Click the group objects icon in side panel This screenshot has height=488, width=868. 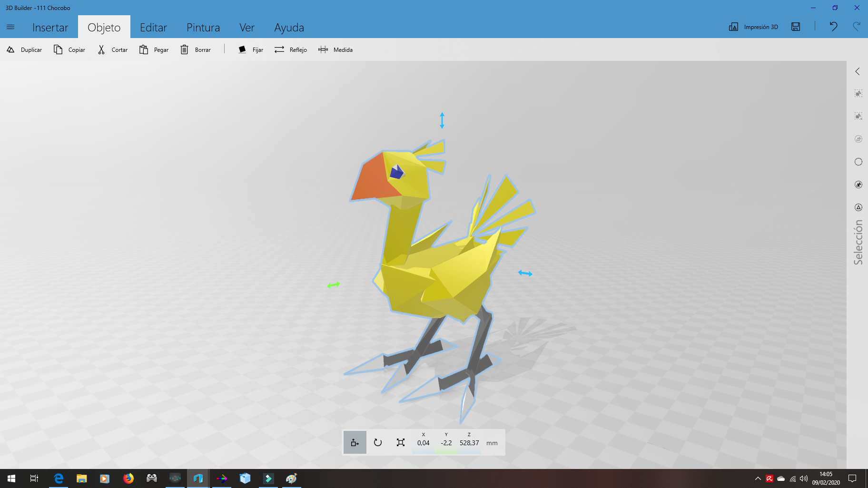(x=858, y=93)
